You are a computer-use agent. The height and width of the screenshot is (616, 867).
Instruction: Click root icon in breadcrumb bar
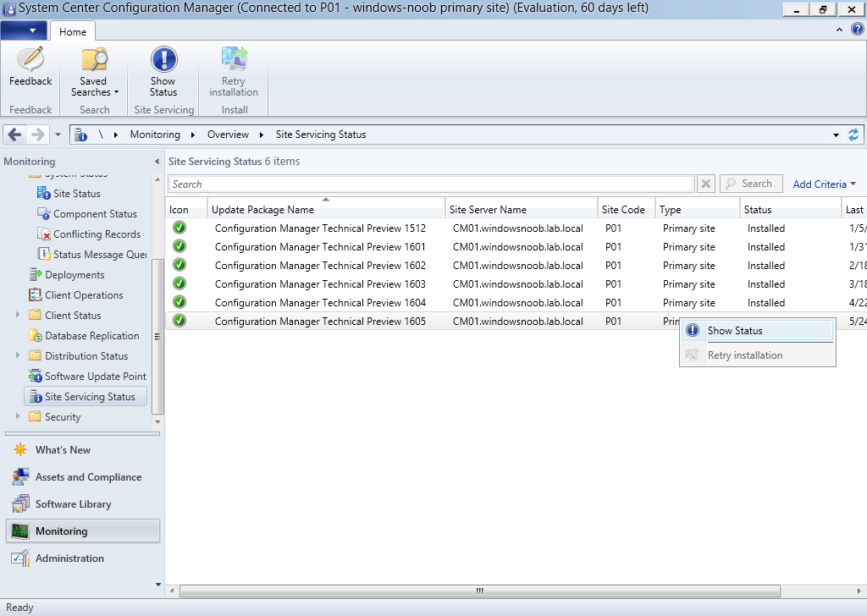[80, 135]
